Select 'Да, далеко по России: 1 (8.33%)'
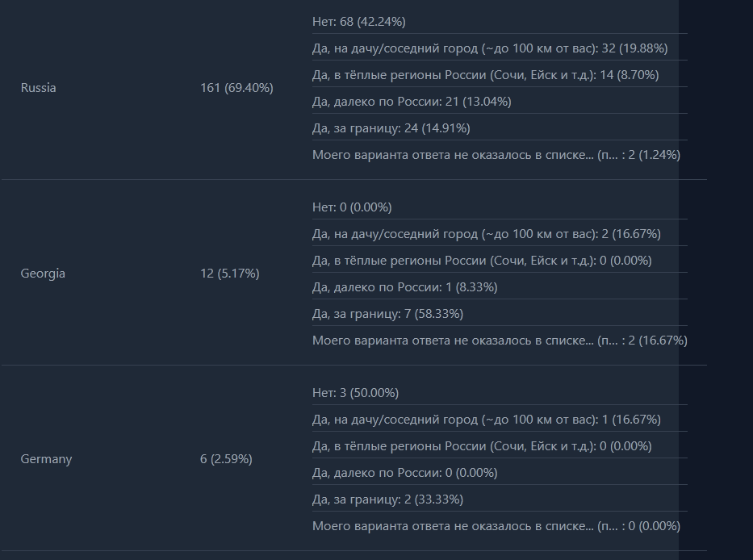 click(x=404, y=287)
